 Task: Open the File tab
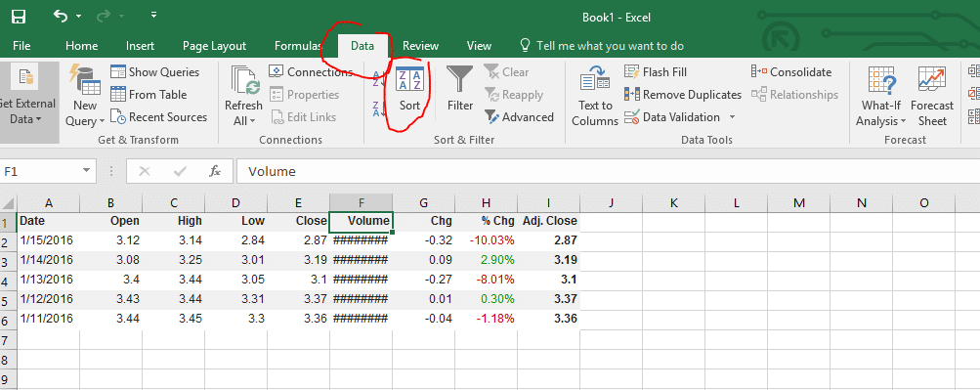[21, 46]
